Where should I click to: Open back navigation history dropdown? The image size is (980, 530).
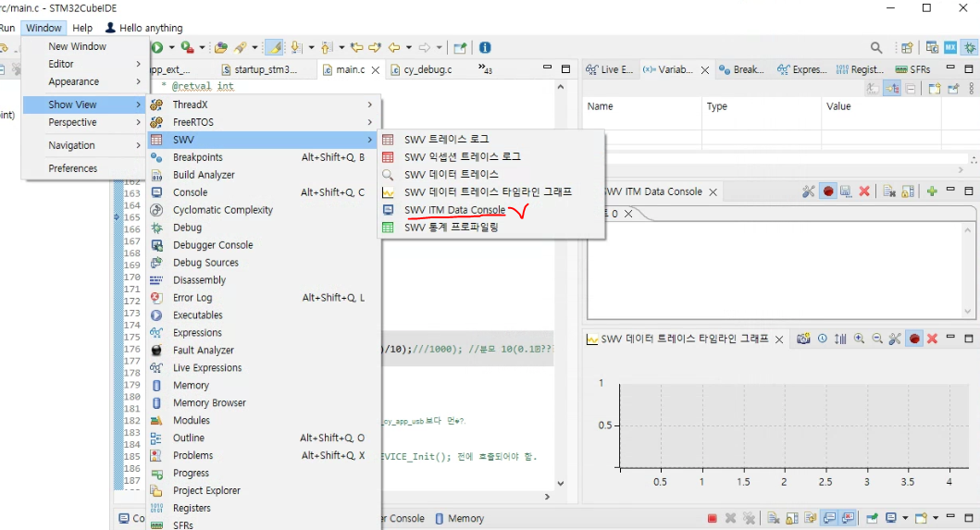[x=409, y=47]
